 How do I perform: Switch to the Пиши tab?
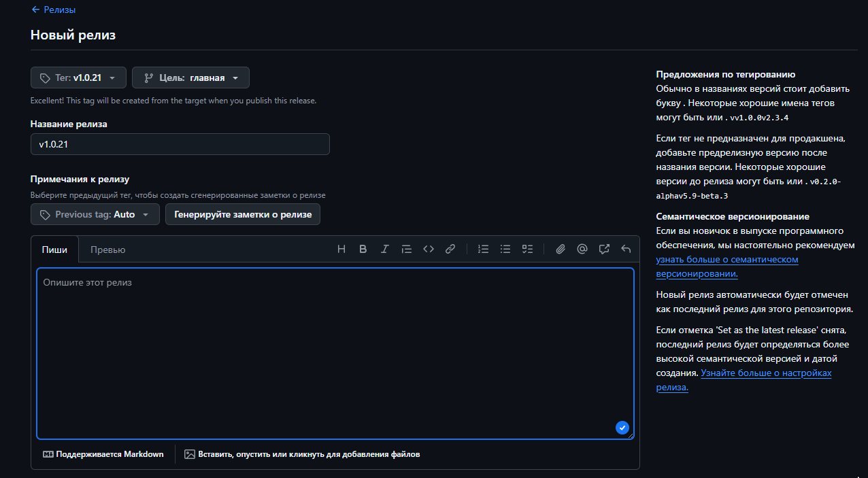(x=54, y=250)
